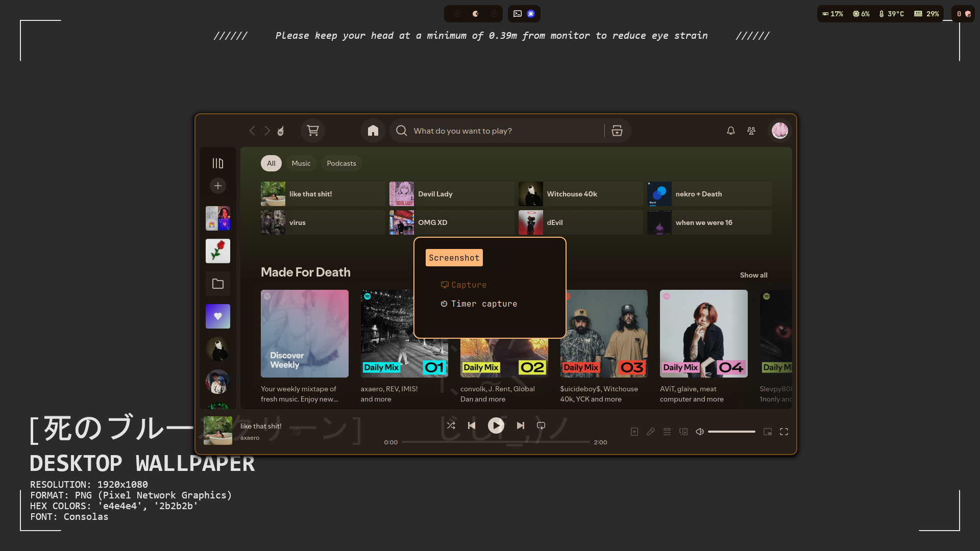This screenshot has height=551, width=980.
Task: Collapse Your Library sidebar icon
Action: click(218, 163)
